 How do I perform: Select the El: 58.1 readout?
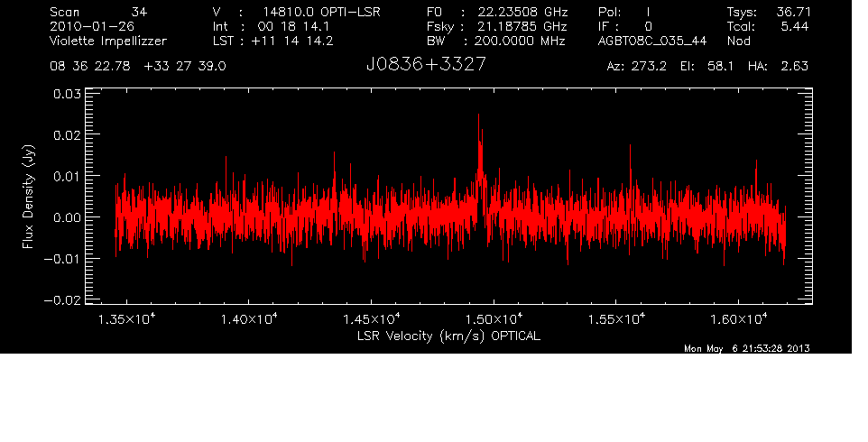point(706,67)
